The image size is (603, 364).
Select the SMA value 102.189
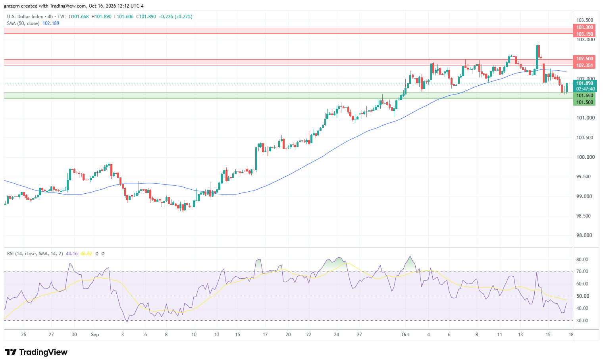(51, 23)
